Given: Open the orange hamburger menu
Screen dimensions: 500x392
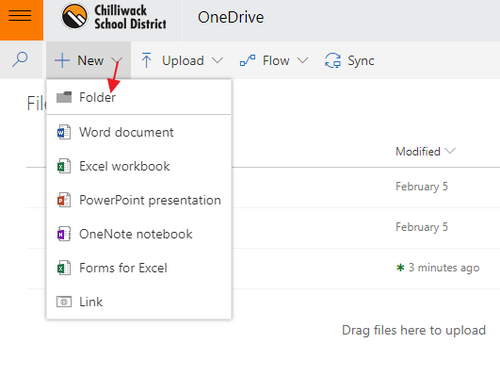Looking at the screenshot, I should pos(21,19).
